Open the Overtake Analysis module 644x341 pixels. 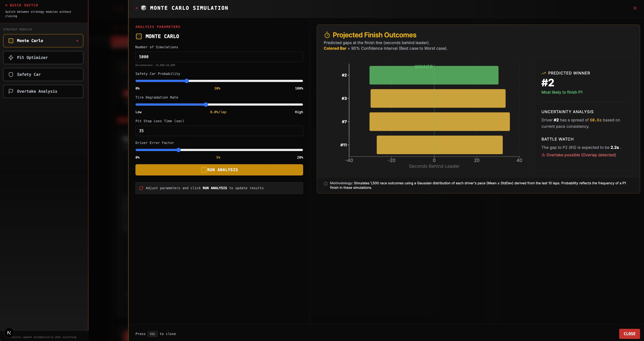[43, 91]
